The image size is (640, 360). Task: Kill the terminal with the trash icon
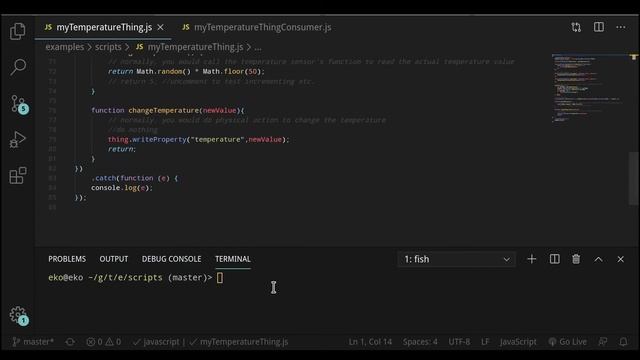(x=576, y=259)
